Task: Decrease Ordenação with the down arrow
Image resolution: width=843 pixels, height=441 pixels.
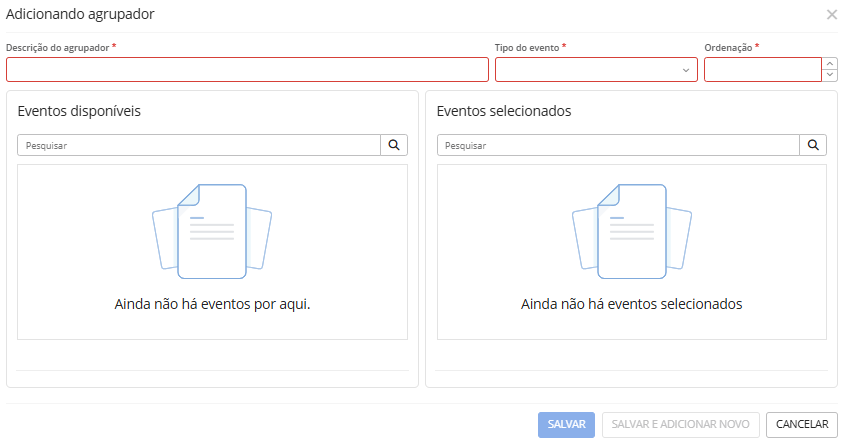Action: click(830, 75)
